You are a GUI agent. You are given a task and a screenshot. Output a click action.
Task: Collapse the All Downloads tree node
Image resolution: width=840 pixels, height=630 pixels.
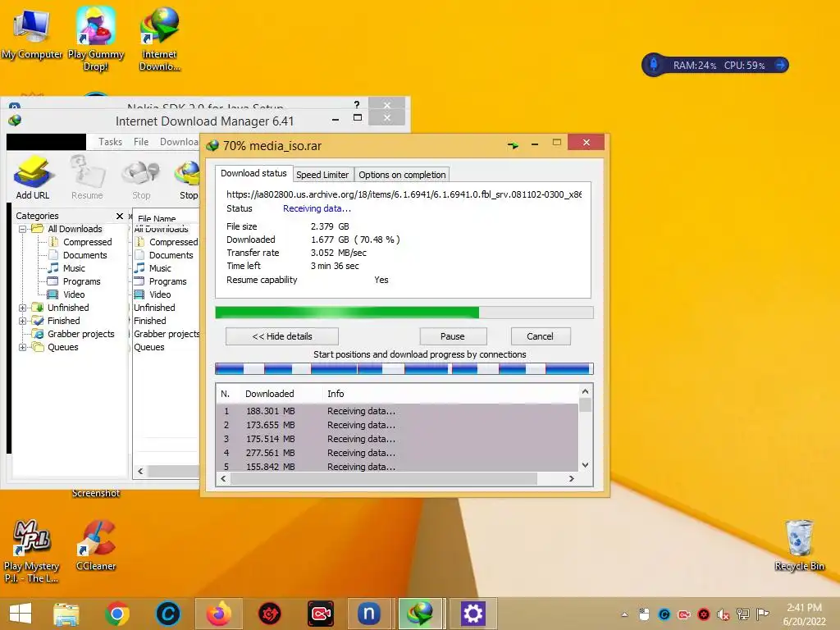[22, 229]
